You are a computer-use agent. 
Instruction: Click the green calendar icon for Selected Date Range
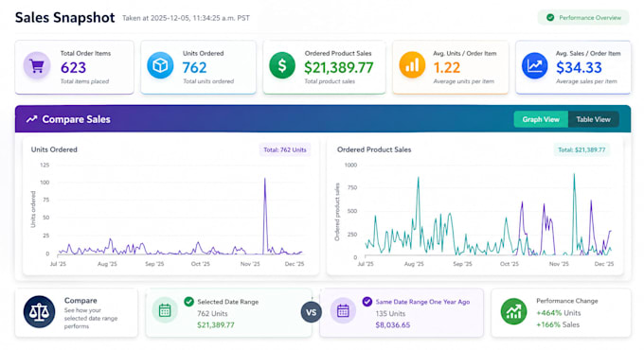pos(165,310)
